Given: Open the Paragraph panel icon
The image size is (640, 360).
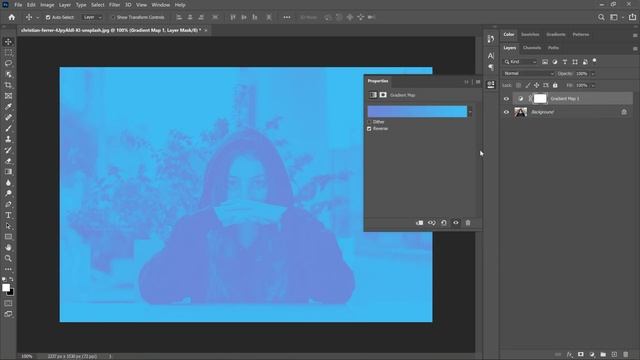Looking at the screenshot, I should click(491, 67).
